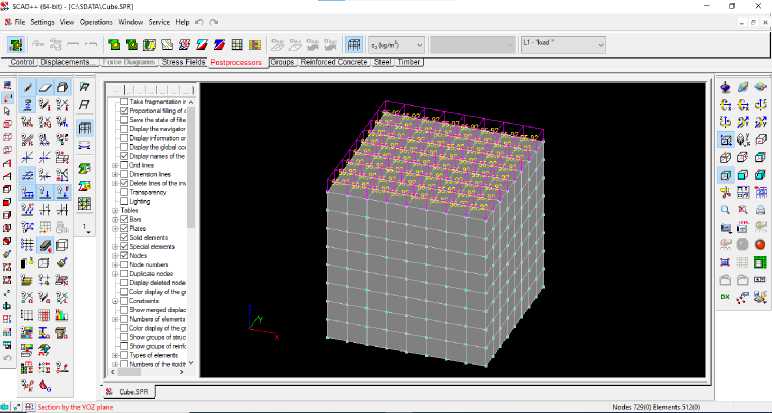The height and width of the screenshot is (413, 772).
Task: Open the Control tab
Action: [22, 62]
